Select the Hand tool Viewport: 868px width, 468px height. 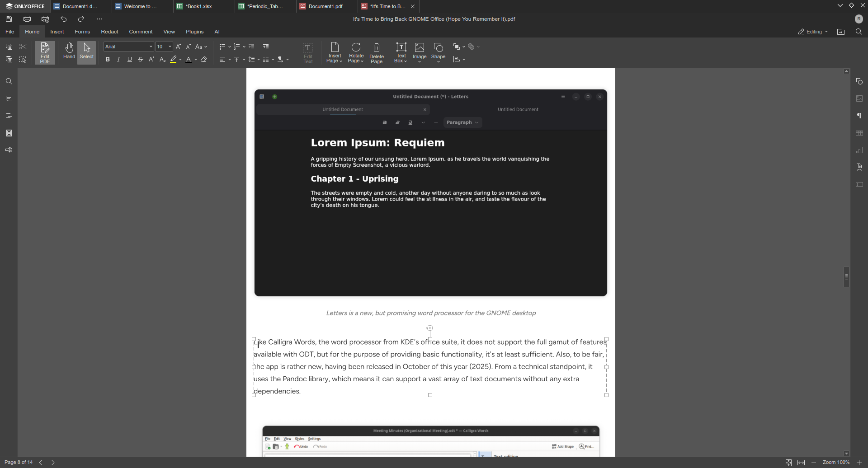[x=69, y=51]
